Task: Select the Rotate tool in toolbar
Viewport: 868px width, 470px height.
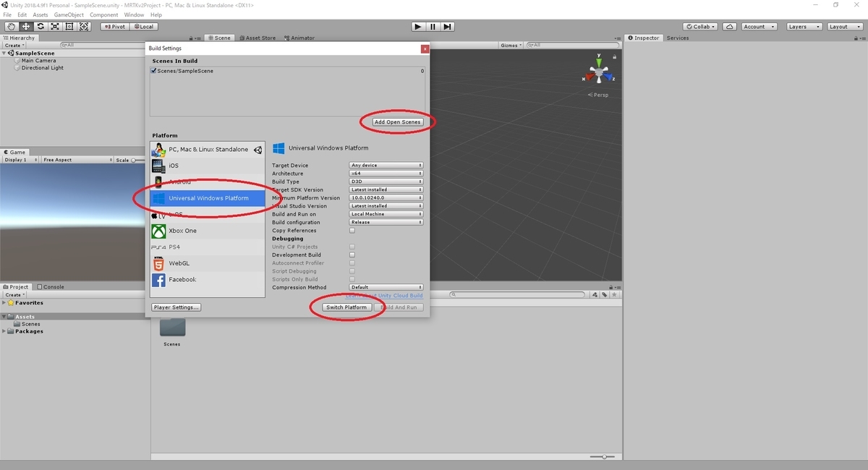Action: pos(41,27)
